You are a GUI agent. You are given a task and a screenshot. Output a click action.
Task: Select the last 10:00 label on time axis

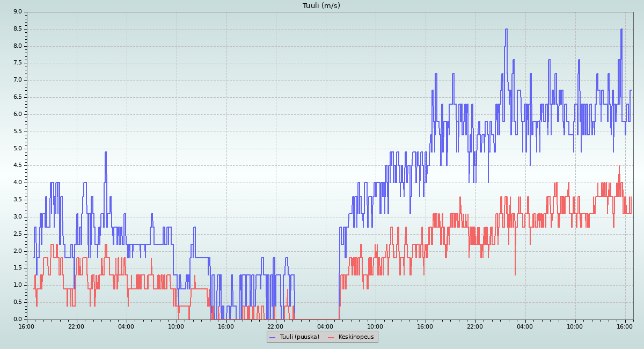click(575, 326)
